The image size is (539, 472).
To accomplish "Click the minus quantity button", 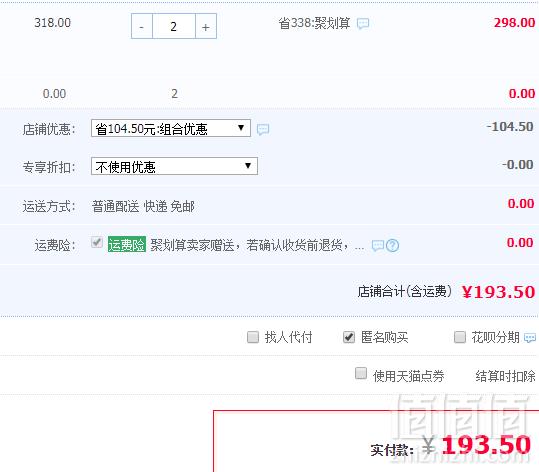I will (x=142, y=26).
